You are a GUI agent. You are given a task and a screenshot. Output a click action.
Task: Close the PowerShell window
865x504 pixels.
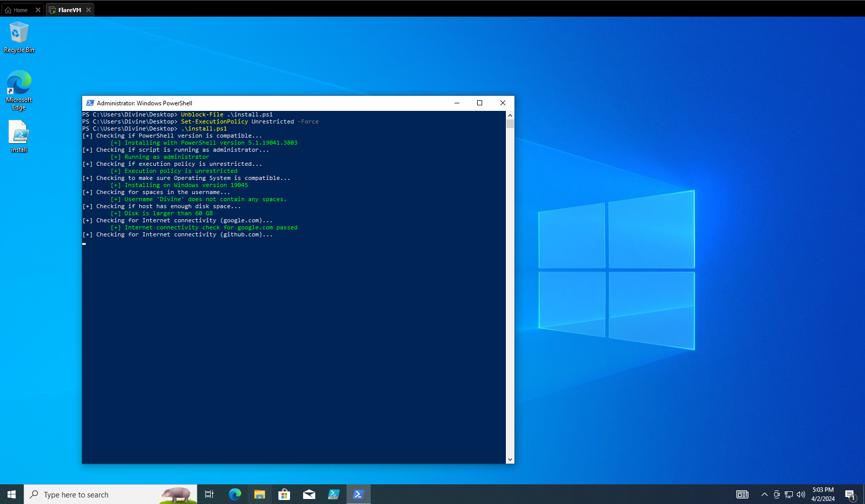[503, 103]
